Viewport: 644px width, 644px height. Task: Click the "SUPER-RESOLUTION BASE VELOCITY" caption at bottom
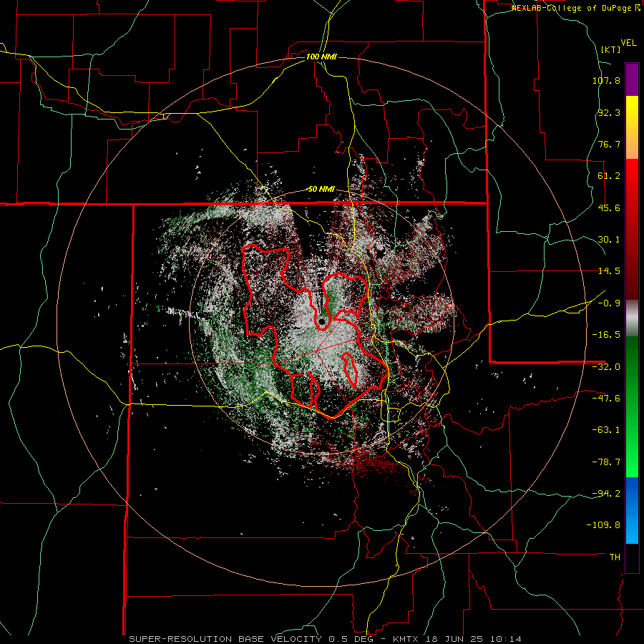click(227, 639)
